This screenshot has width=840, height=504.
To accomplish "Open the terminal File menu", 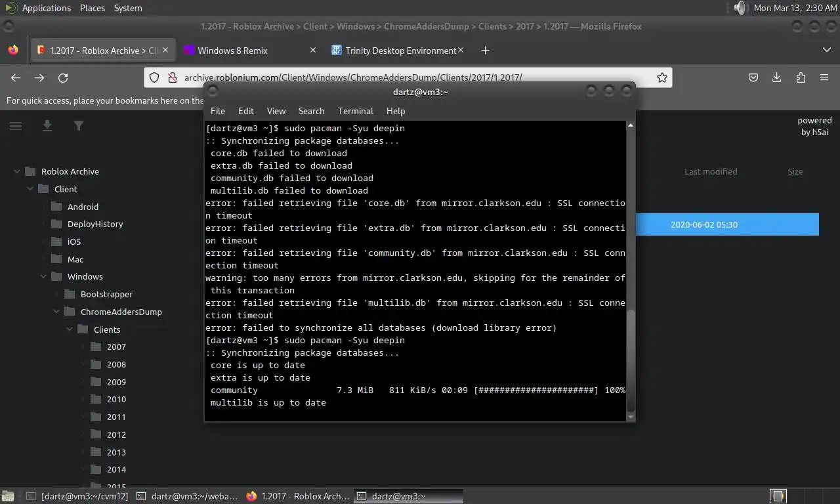I will pyautogui.click(x=218, y=111).
